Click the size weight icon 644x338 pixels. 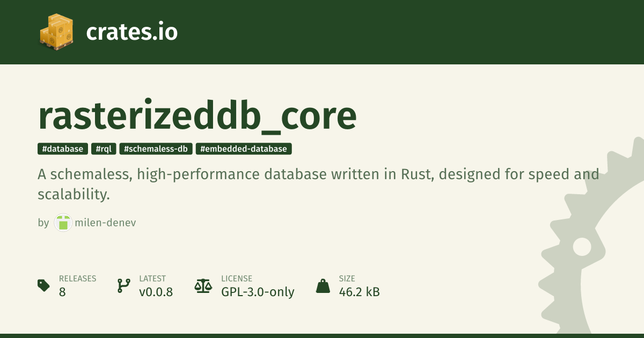pyautogui.click(x=323, y=285)
